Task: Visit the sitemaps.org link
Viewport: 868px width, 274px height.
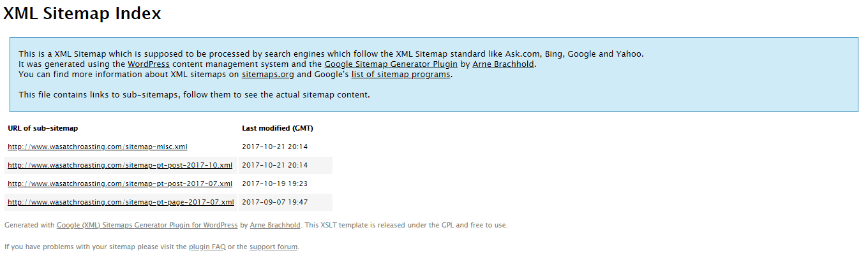Action: [x=267, y=75]
